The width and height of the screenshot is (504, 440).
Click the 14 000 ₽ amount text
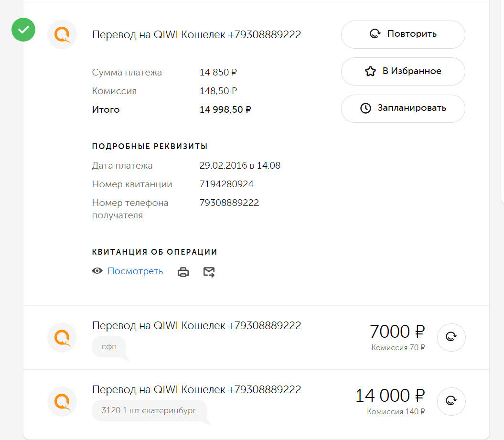pyautogui.click(x=390, y=395)
